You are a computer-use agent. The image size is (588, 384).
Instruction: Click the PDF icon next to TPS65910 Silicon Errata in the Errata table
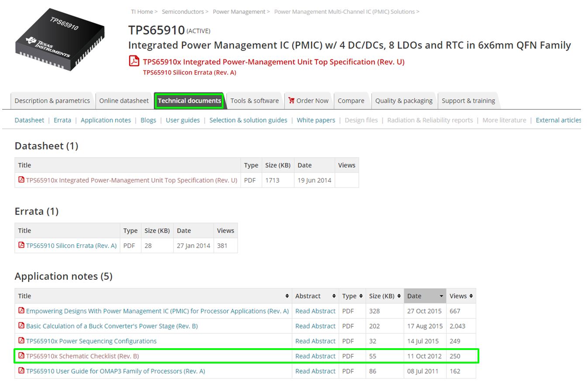coord(21,245)
